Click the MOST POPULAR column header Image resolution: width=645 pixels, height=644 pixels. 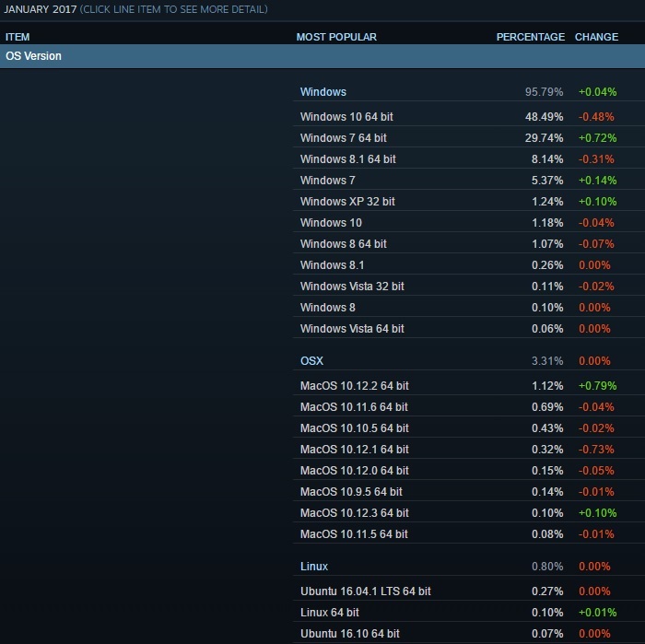coord(336,37)
